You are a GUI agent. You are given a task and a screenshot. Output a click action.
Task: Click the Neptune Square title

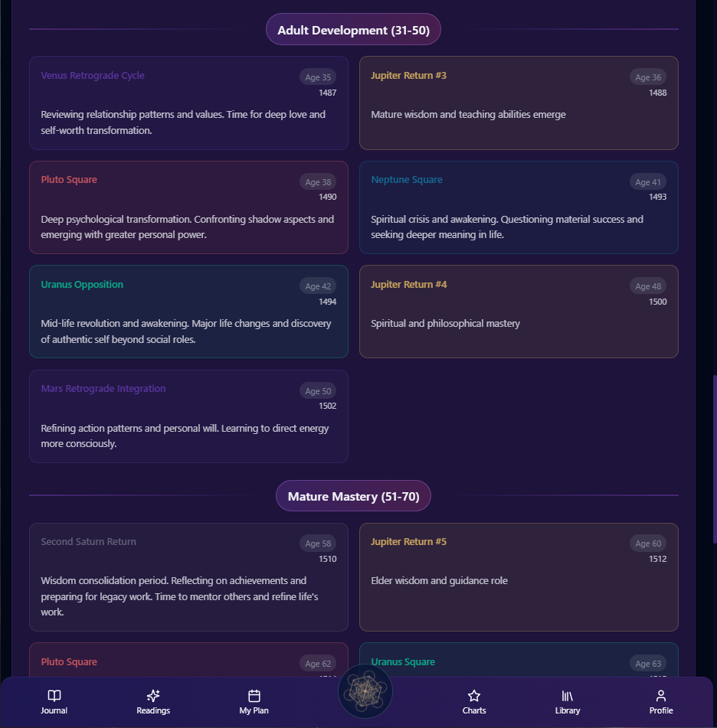point(407,180)
